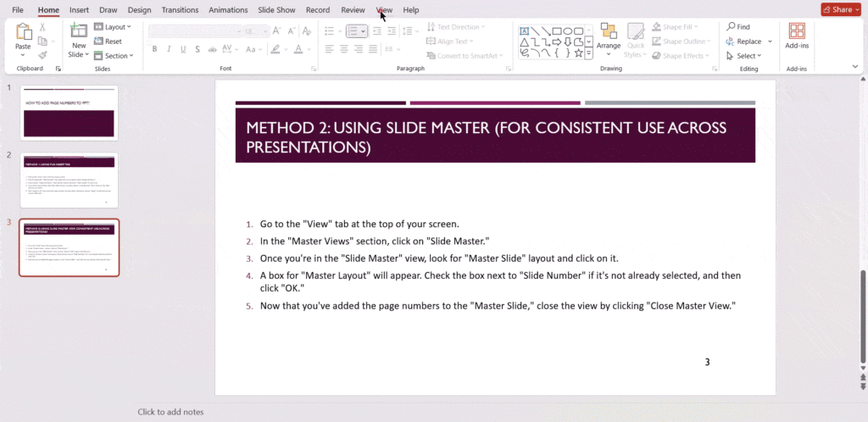Select the text box shape in the gallery
868x422 pixels.
[x=525, y=30]
